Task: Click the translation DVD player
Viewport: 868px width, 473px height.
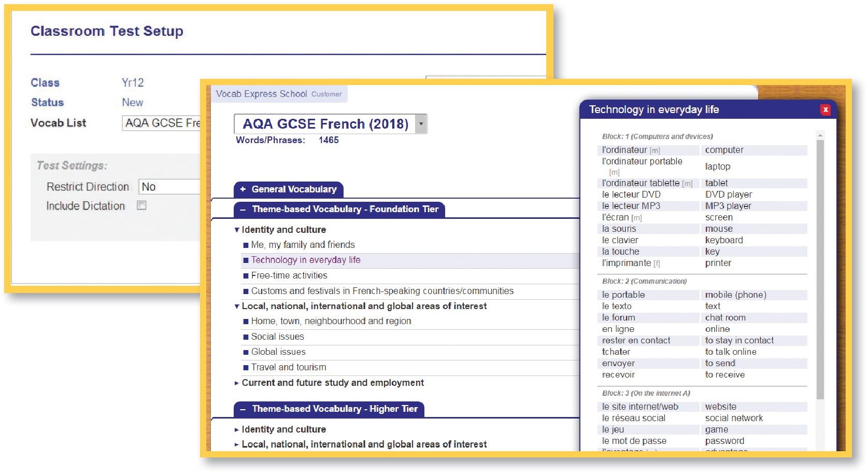Action: coord(729,194)
